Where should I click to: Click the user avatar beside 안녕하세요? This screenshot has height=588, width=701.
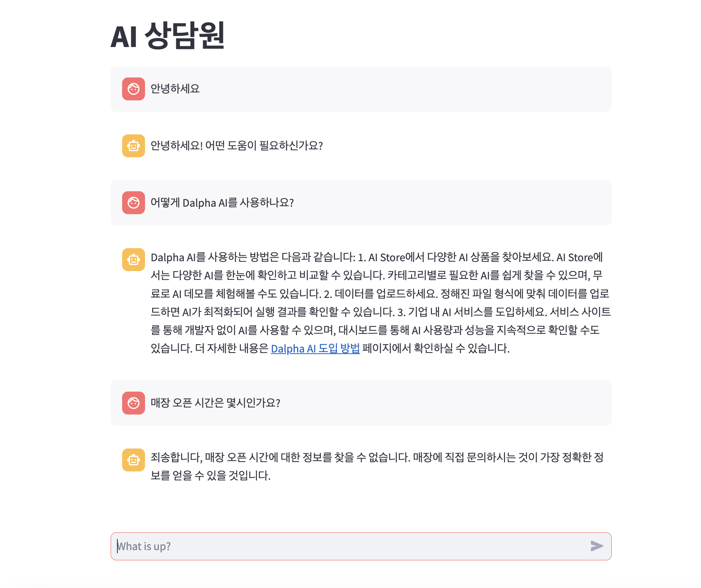[134, 89]
